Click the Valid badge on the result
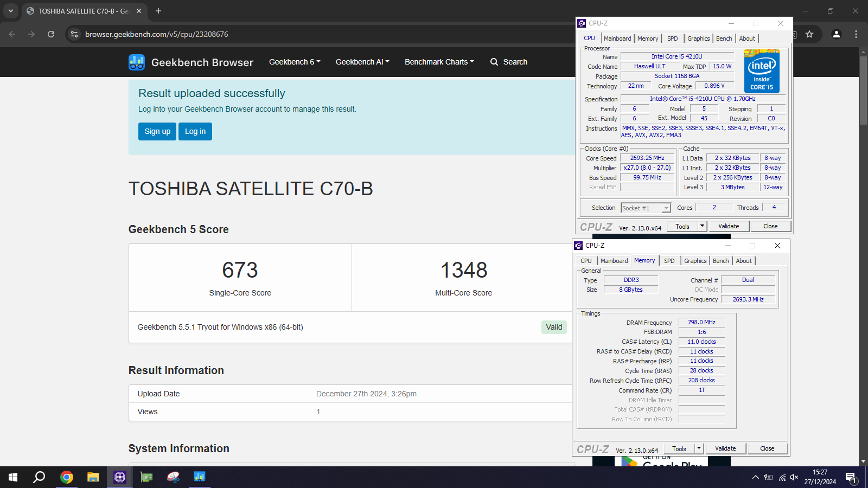 [554, 327]
